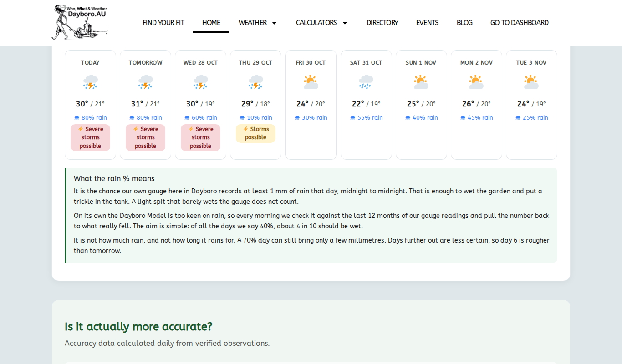Open the Find Your Fit page
Image resolution: width=622 pixels, height=364 pixels.
coord(163,23)
